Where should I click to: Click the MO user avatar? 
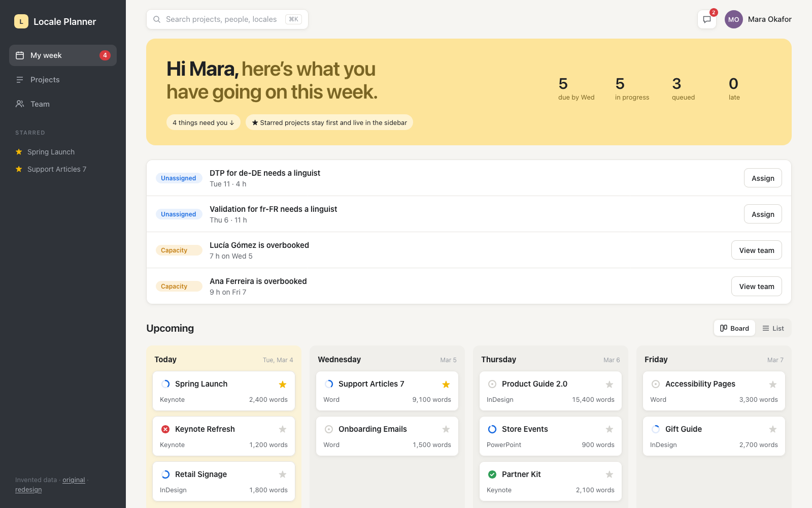733,19
